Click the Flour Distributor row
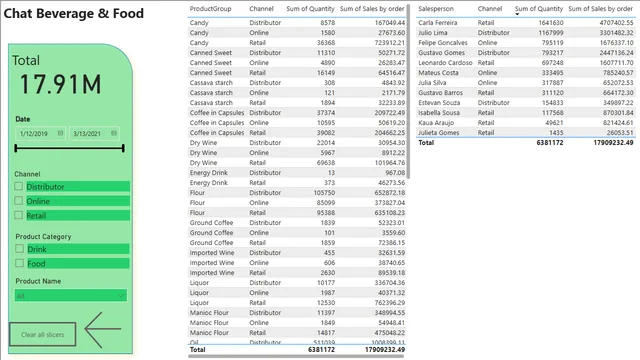The width and height of the screenshot is (640, 360). (x=297, y=193)
